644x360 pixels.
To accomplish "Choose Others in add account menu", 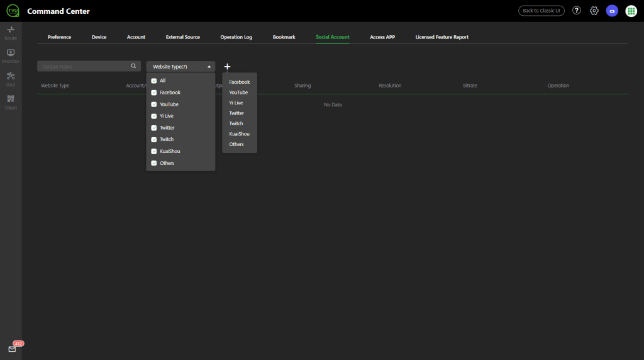I will coord(236,144).
